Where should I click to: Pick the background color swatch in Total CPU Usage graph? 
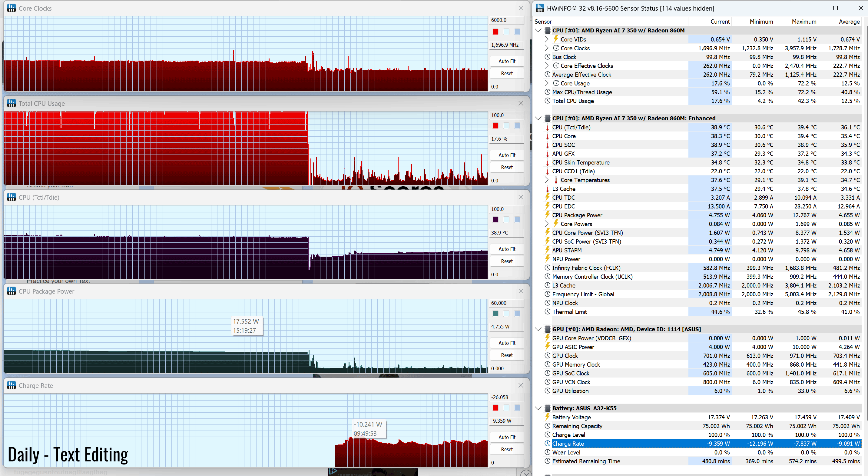pos(506,126)
